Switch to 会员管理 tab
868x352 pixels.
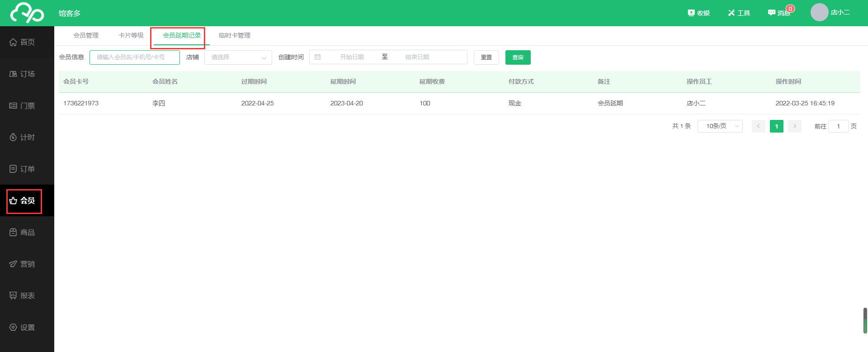pyautogui.click(x=86, y=35)
